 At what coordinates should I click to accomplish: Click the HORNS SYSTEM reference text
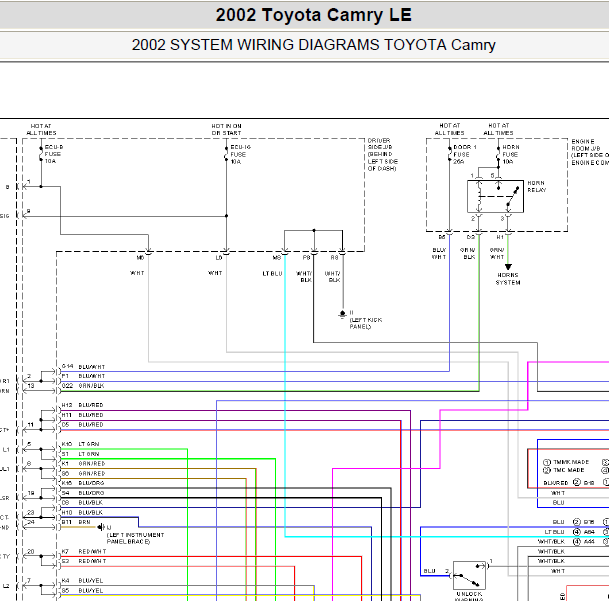(x=508, y=279)
